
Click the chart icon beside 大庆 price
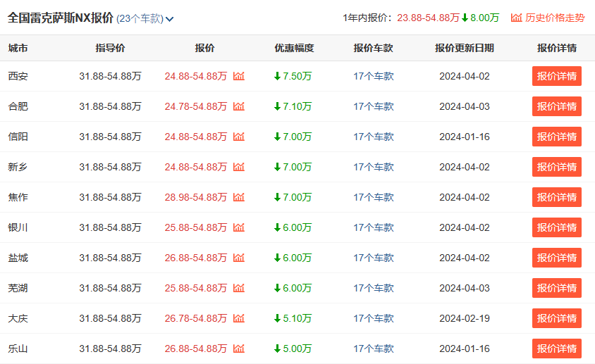tap(239, 318)
